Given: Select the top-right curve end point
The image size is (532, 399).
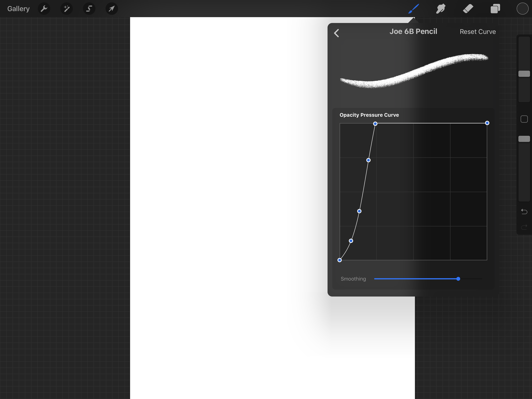Looking at the screenshot, I should [487, 123].
